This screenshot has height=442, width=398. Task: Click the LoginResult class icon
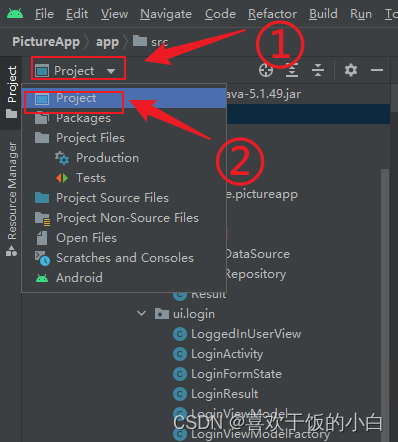point(180,394)
